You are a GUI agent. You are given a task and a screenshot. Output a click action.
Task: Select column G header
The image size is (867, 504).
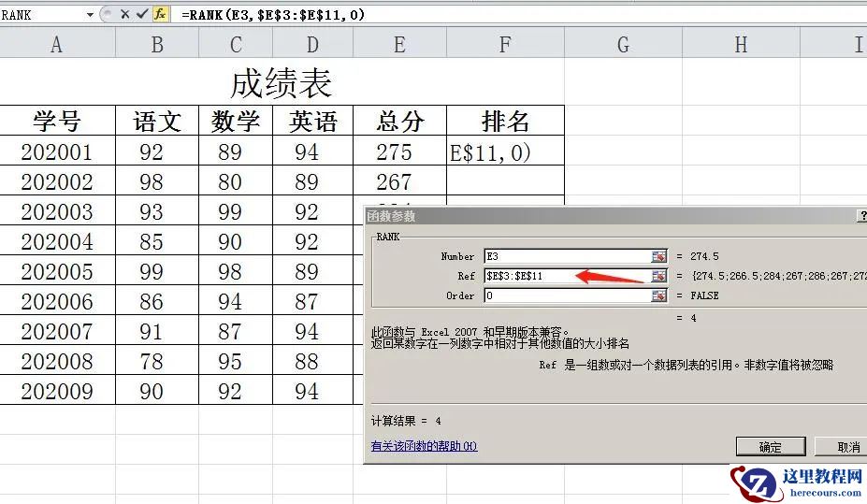click(623, 43)
